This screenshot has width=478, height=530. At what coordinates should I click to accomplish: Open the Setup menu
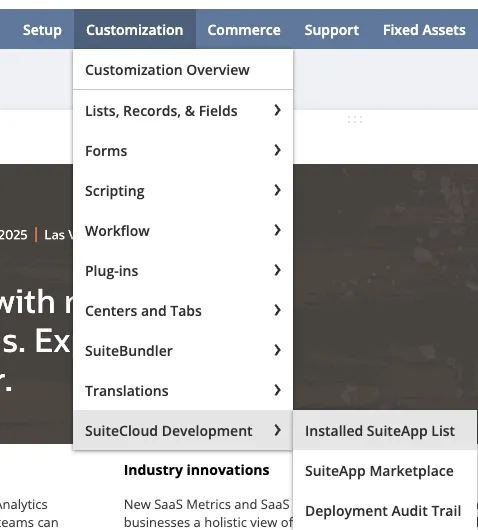[42, 30]
